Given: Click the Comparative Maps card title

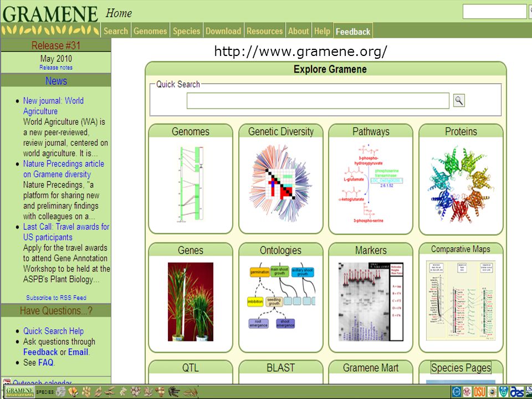Looking at the screenshot, I should click(461, 249).
